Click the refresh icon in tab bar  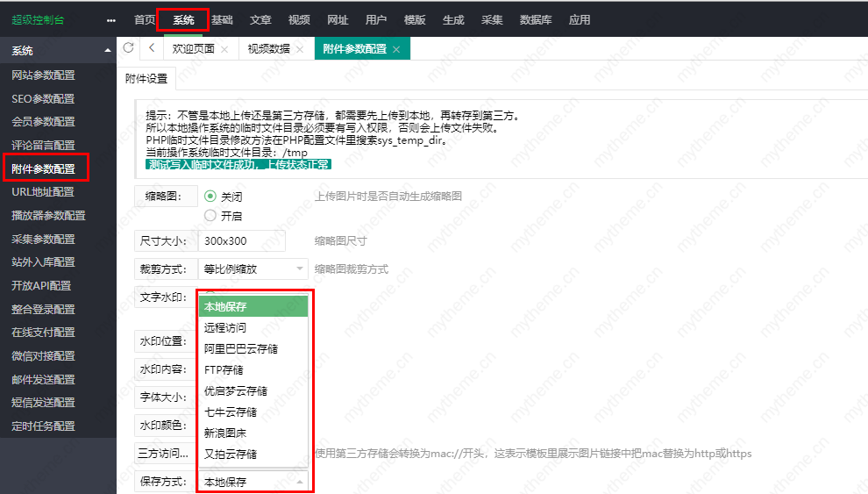click(x=129, y=48)
